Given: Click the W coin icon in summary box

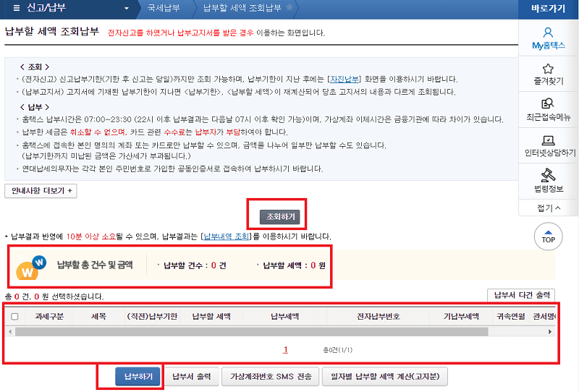Looking at the screenshot, I should [x=30, y=268].
